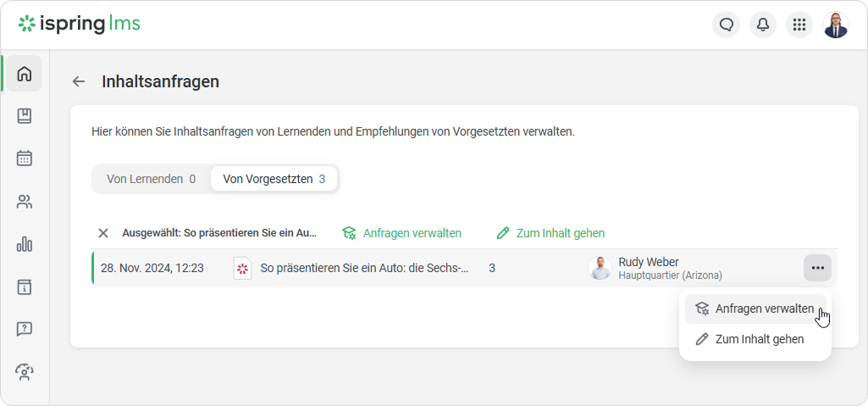Open the chat messages icon
This screenshot has width=868, height=406.
tap(726, 25)
